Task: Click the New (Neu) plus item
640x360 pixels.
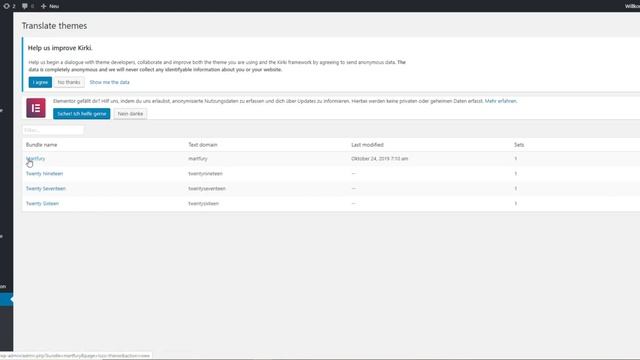Action: coord(50,6)
